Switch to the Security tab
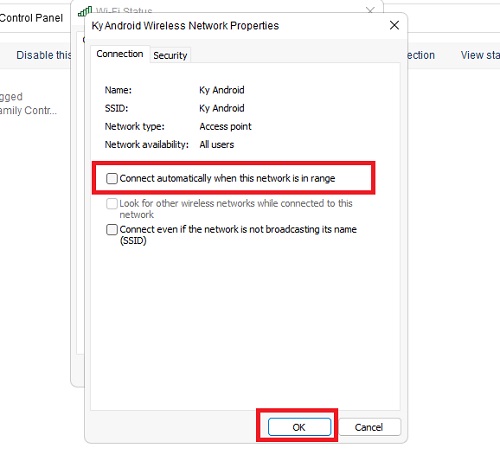The image size is (500, 461). (170, 55)
